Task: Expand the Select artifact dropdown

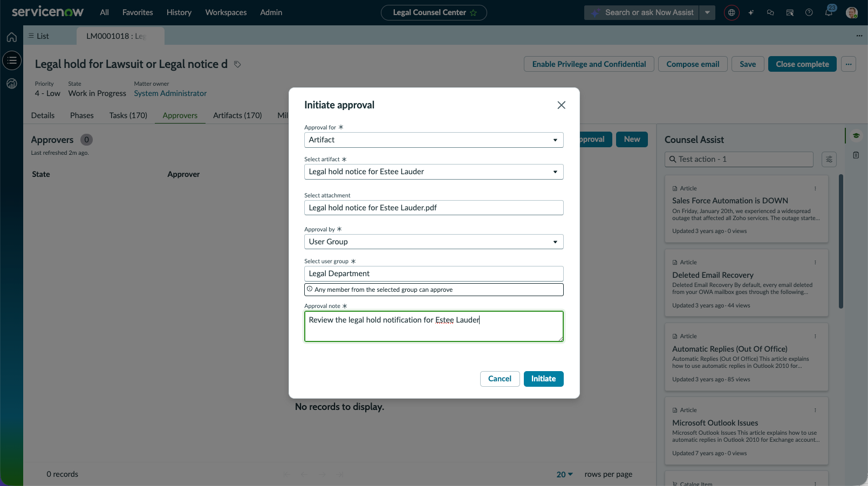Action: coord(434,172)
